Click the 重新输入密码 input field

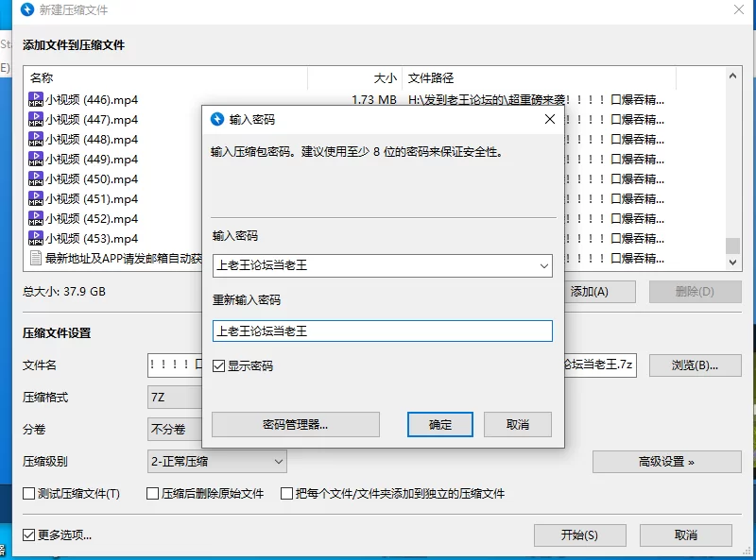tap(383, 331)
